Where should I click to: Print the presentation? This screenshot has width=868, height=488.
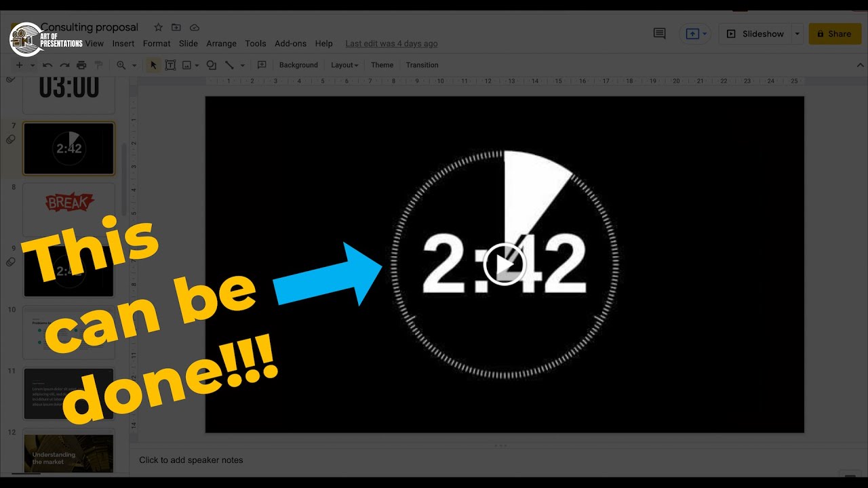81,65
